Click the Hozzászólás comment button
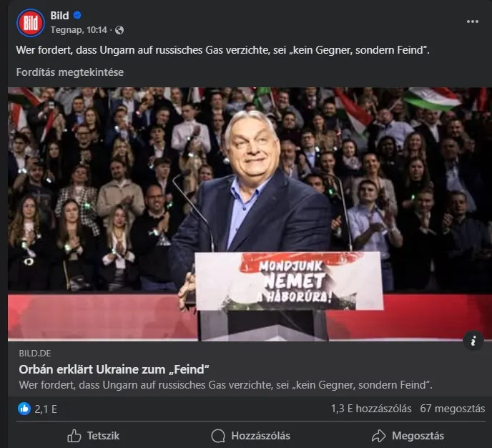Viewport: 492px width, 448px height. [250, 435]
